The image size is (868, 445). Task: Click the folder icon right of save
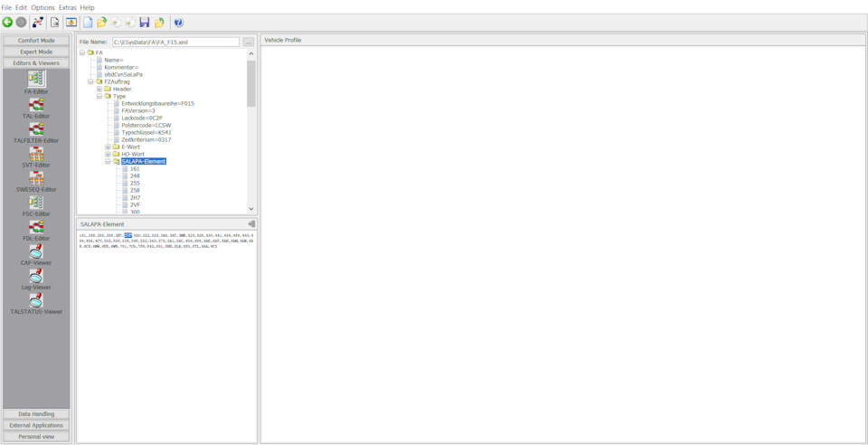[159, 23]
